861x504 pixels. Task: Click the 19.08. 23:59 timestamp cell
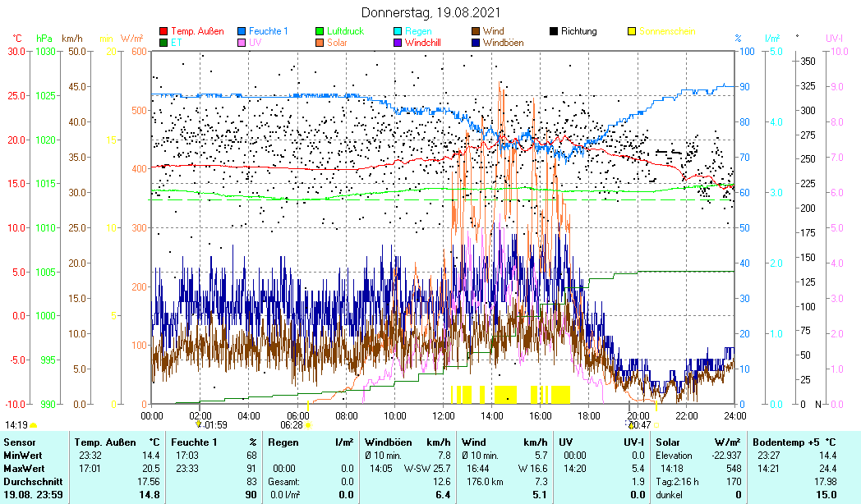pos(33,495)
